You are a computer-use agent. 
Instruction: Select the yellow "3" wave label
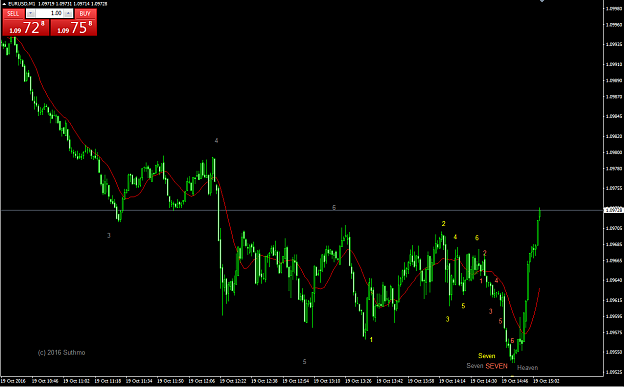coord(447,319)
